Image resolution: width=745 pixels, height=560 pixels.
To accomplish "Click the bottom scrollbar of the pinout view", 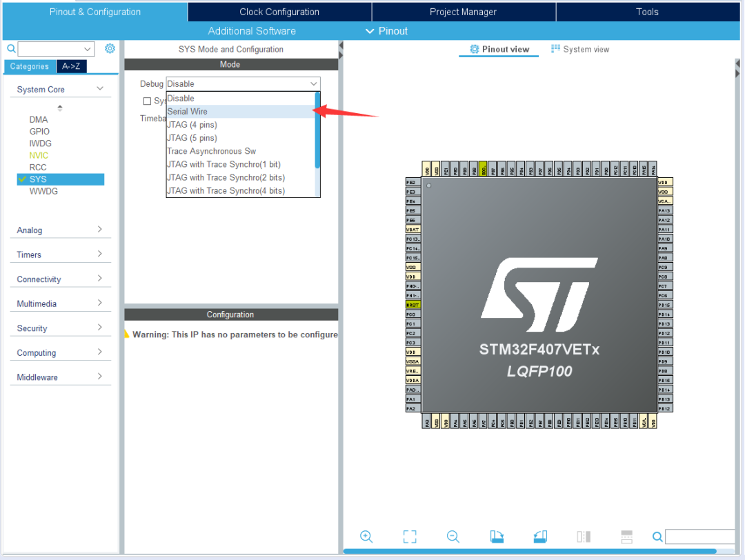I will pos(530,551).
